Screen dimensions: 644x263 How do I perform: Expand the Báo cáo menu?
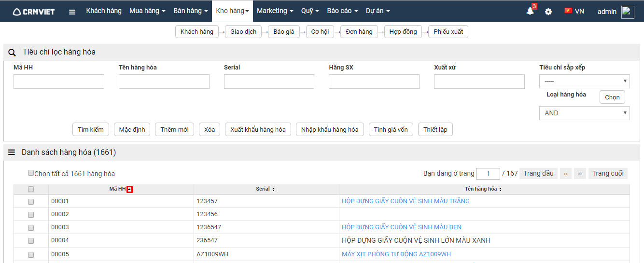pos(342,11)
